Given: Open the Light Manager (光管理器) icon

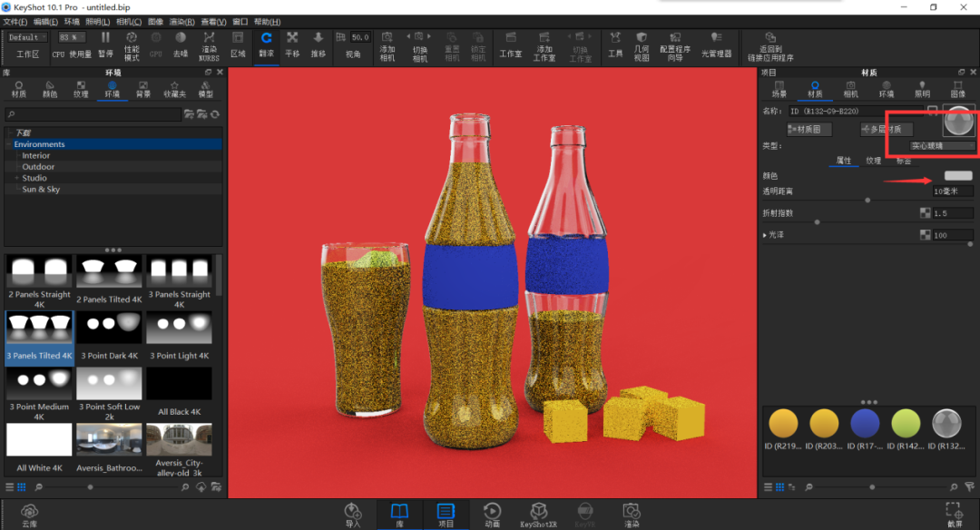Looking at the screenshot, I should (716, 45).
